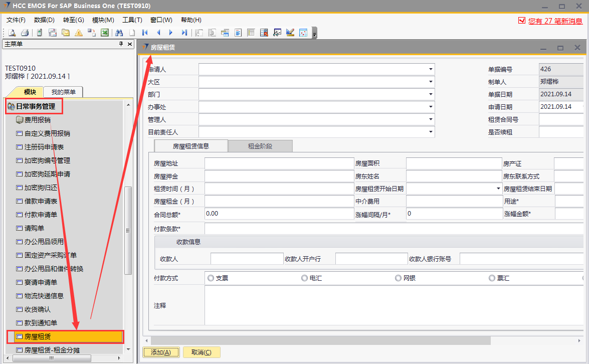Select the 支票 payment radio button
The width and height of the screenshot is (589, 364).
point(211,278)
